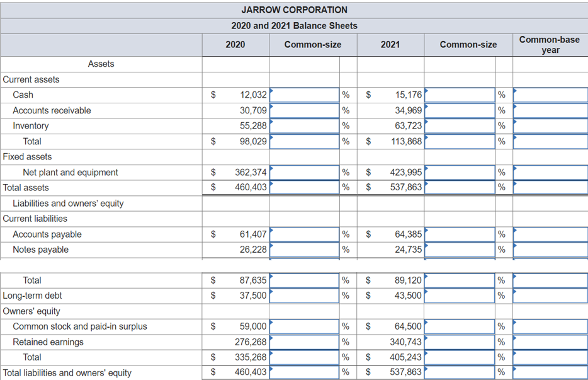Viewport: 588px width, 380px height.
Task: Click the Accounts payable 2020 common-size field
Action: click(x=304, y=234)
